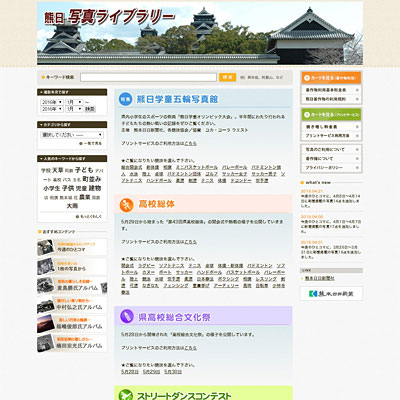Open プリントサービス利用方法 menu item

(331, 136)
